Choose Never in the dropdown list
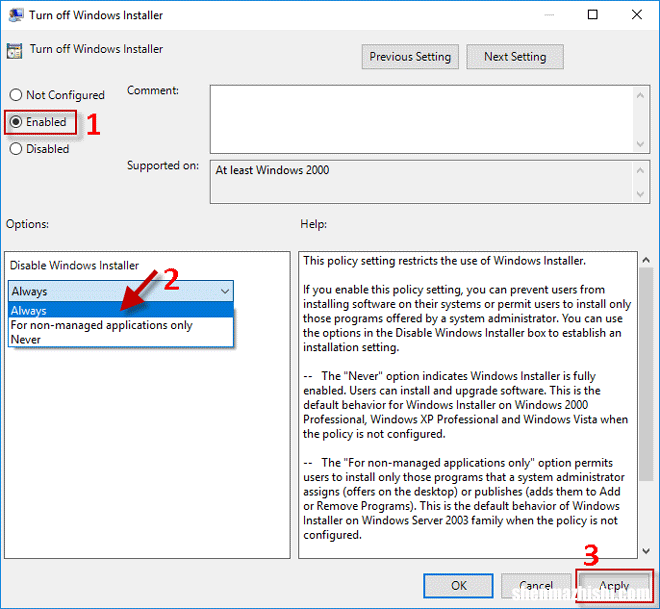660x609 pixels. 120,339
